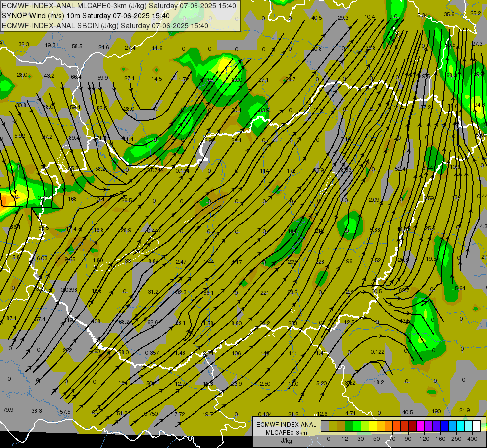Click the map value 79.9
This screenshot has height=448, width=487.
tap(8, 410)
